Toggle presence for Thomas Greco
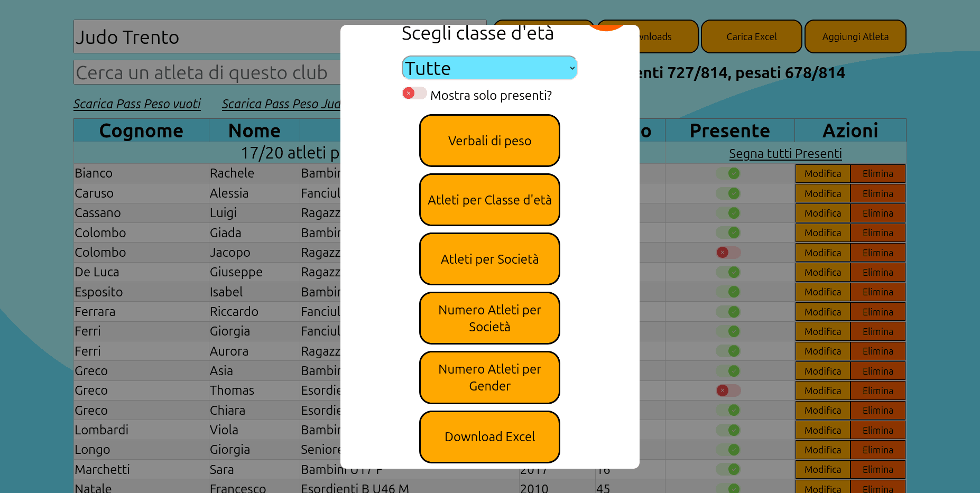 point(728,390)
